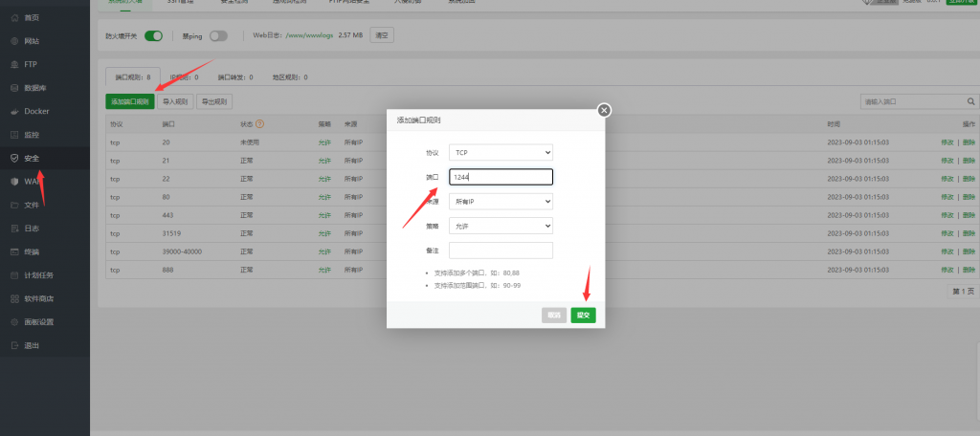The image size is (980, 436).
Task: Click 修改 for the port 20 row
Action: 947,142
